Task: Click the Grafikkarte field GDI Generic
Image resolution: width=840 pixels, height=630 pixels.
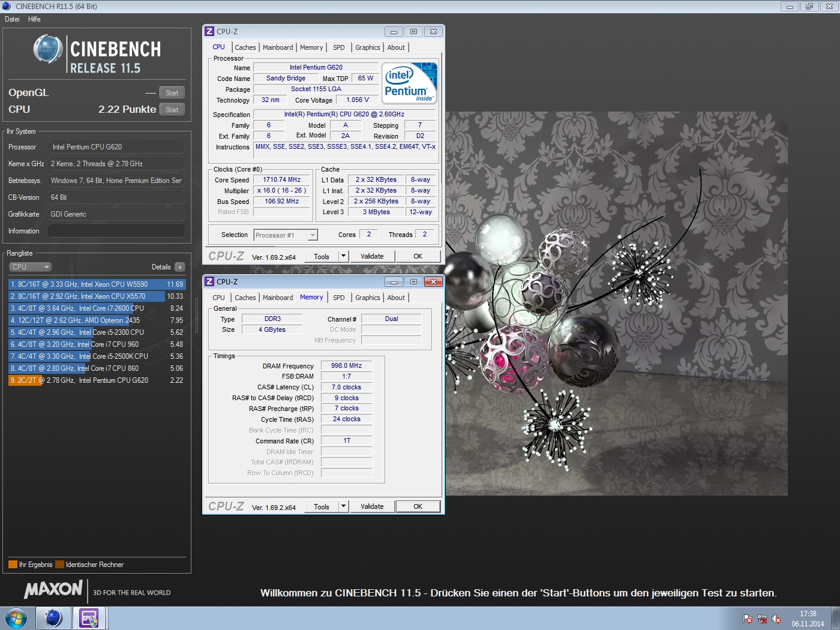Action: [116, 214]
